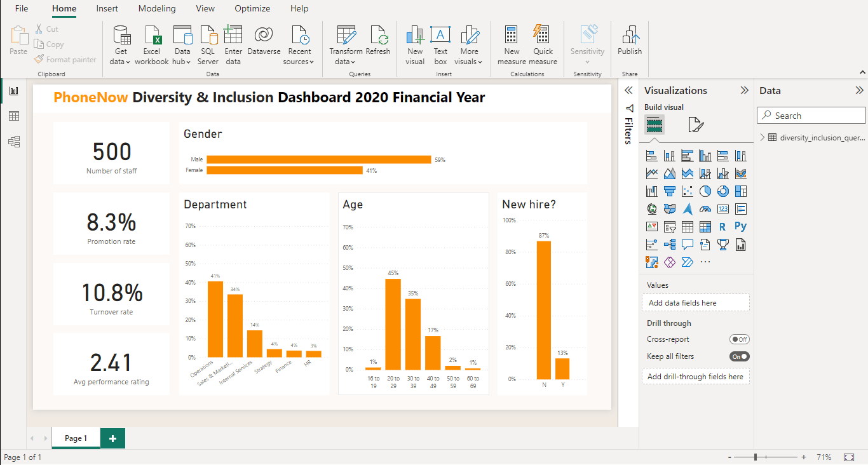Click Refresh in Queries group
Screen dimensions: 868x465
point(378,41)
